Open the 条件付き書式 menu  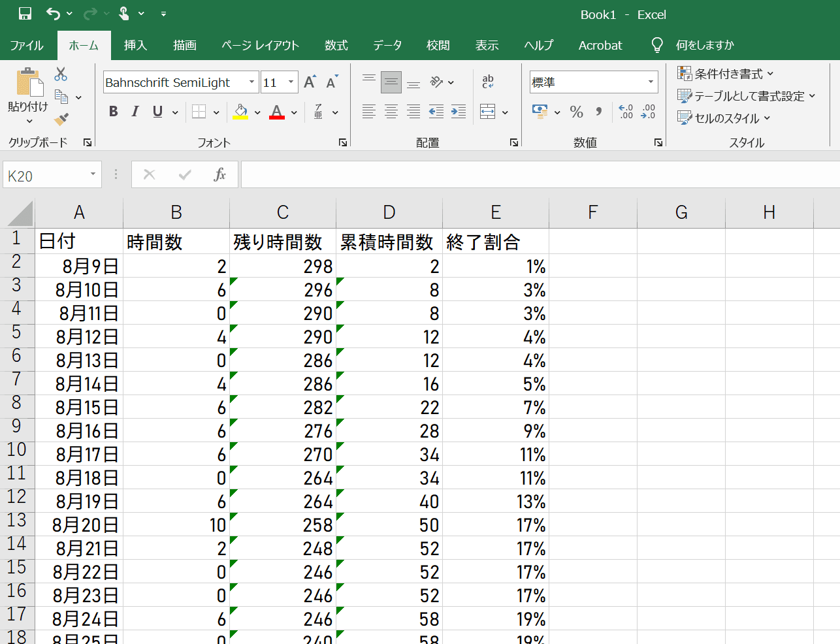pyautogui.click(x=726, y=74)
